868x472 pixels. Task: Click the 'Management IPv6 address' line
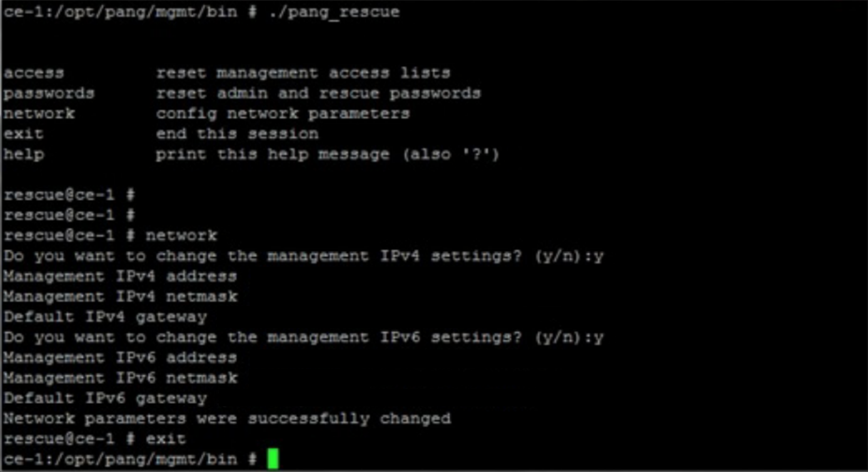pos(120,357)
